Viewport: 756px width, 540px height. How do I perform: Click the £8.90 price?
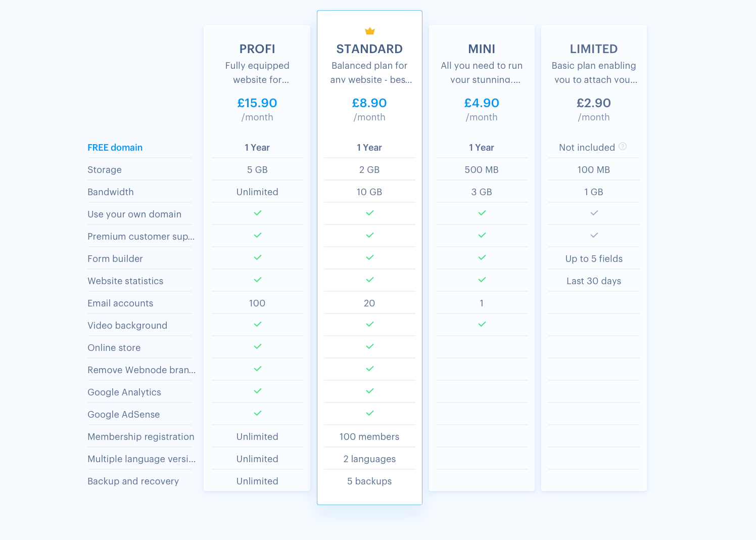tap(369, 103)
